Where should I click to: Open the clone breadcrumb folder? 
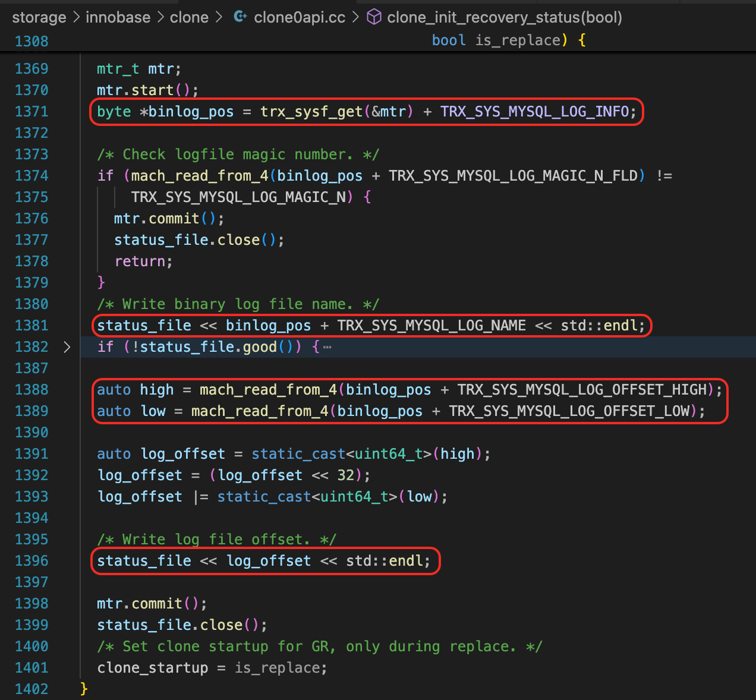coord(189,17)
